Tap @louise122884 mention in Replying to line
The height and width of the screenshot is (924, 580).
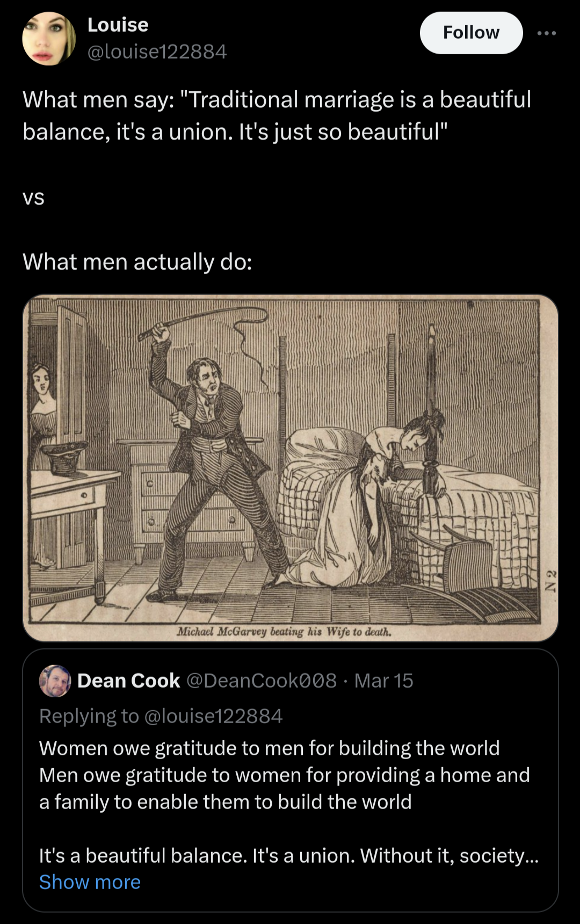pyautogui.click(x=214, y=716)
